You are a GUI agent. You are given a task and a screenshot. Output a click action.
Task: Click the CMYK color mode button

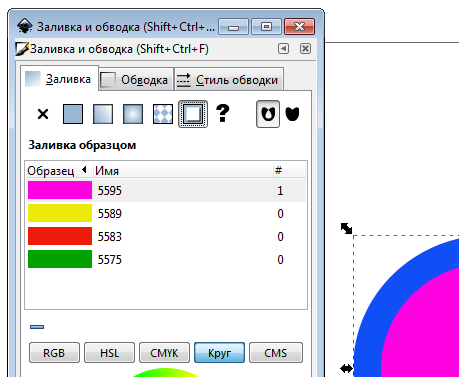(x=164, y=353)
